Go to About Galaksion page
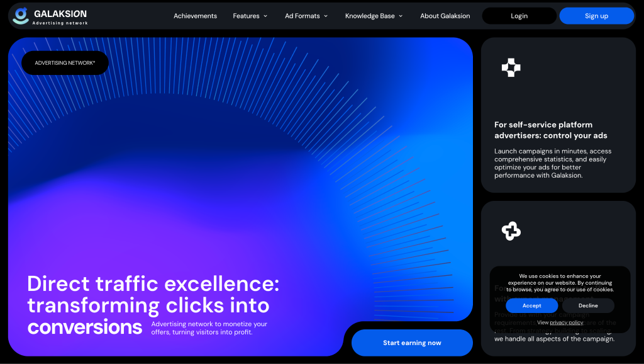This screenshot has height=364, width=644. click(445, 16)
